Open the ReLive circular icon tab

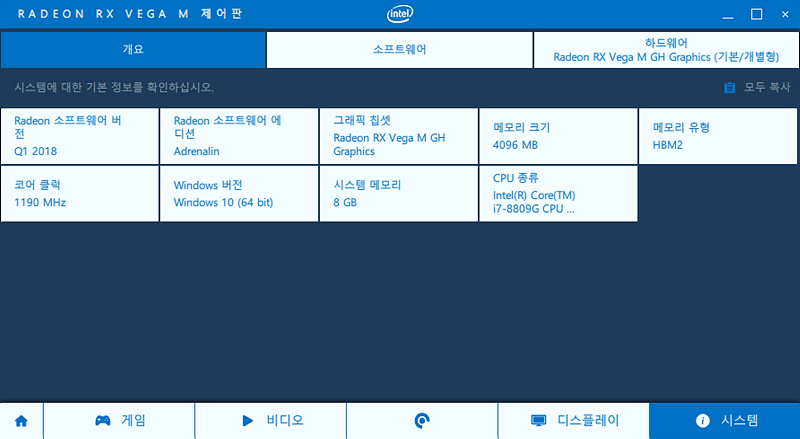[422, 421]
